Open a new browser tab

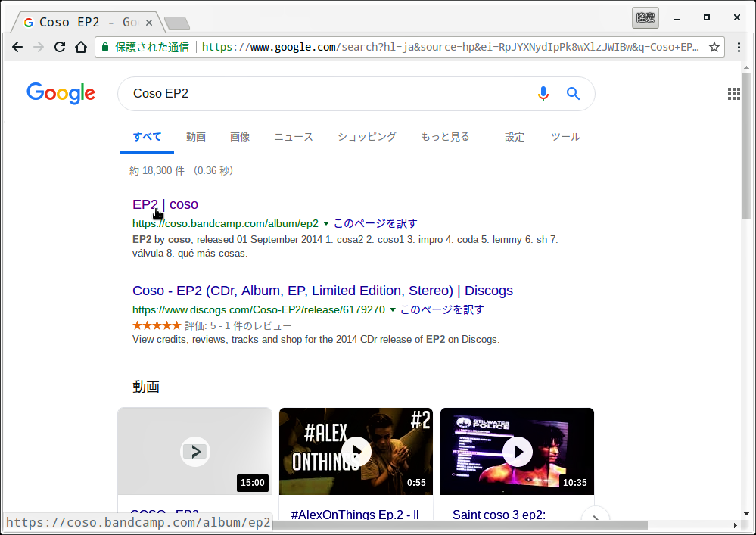click(177, 23)
